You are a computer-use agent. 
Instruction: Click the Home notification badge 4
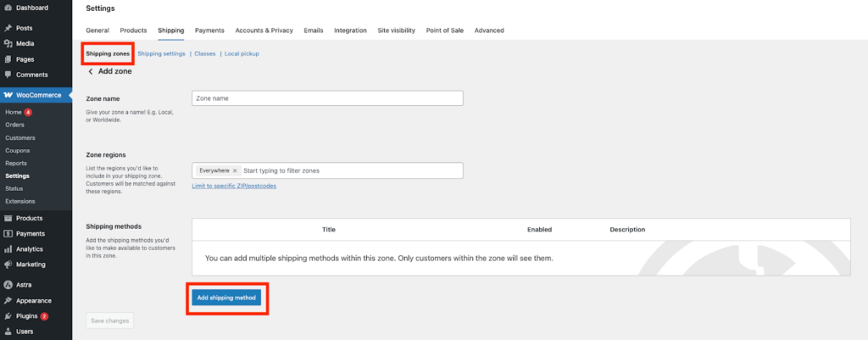click(28, 112)
